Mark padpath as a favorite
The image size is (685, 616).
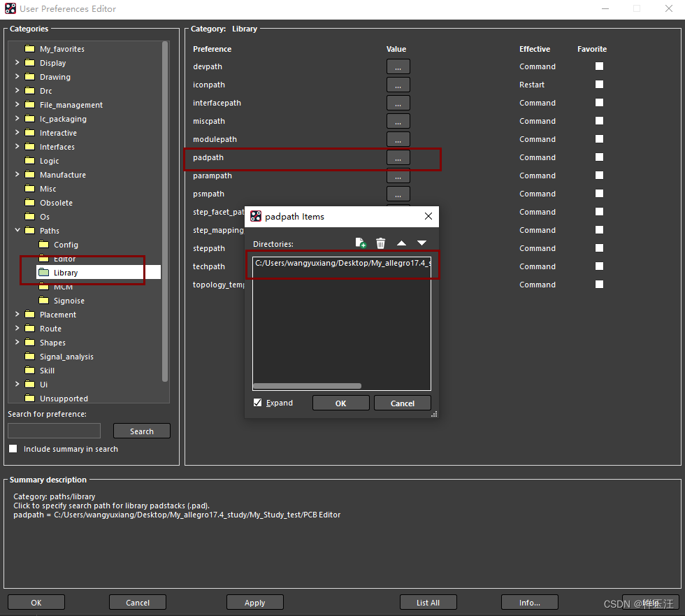(599, 157)
